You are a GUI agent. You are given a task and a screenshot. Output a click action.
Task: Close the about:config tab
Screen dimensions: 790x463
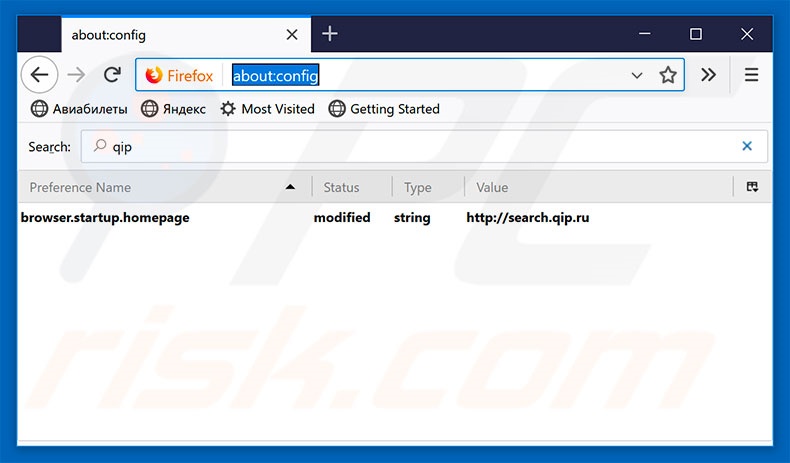[x=292, y=35]
